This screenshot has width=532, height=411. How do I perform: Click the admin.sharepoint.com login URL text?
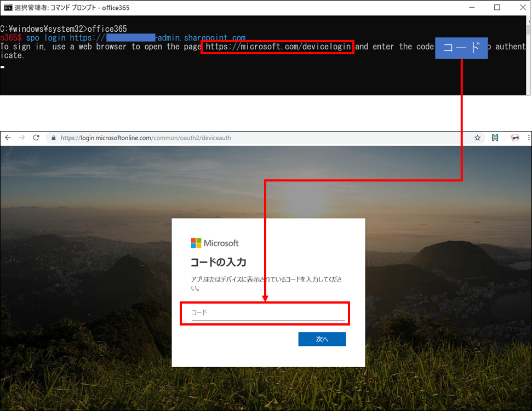click(158, 38)
